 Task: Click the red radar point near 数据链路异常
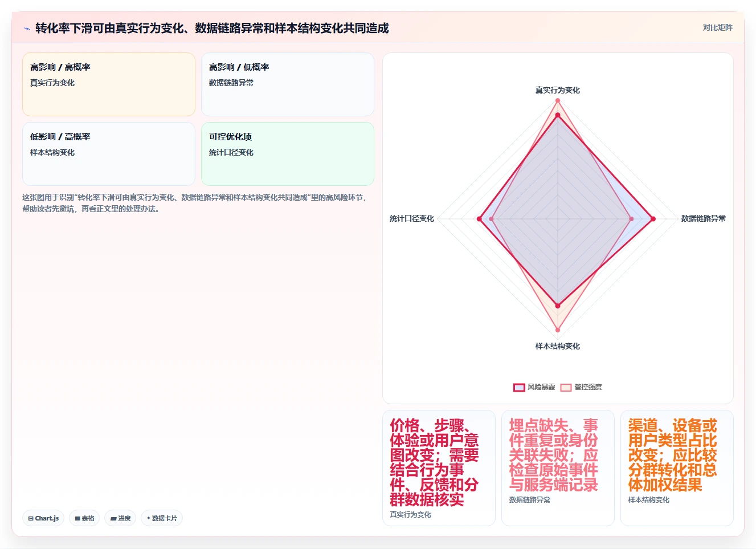653,219
